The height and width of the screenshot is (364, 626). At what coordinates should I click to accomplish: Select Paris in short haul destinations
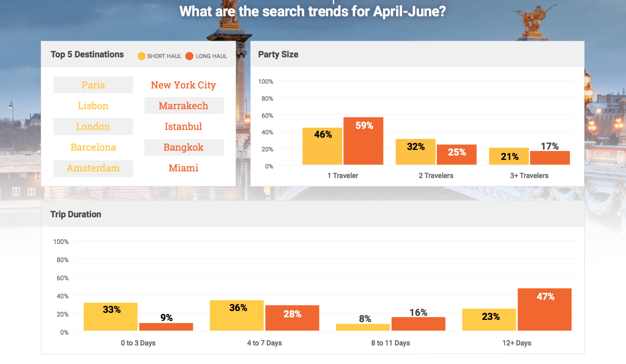pyautogui.click(x=93, y=85)
